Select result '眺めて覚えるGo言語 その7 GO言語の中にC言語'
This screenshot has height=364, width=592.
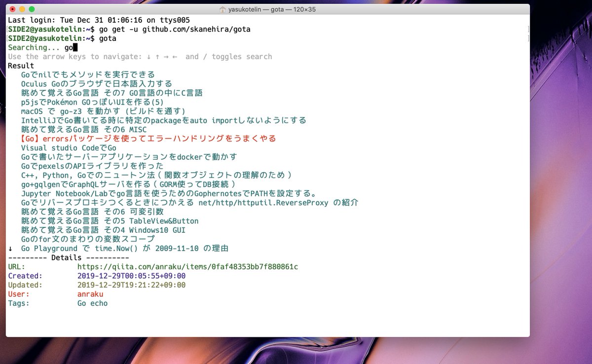click(x=112, y=93)
